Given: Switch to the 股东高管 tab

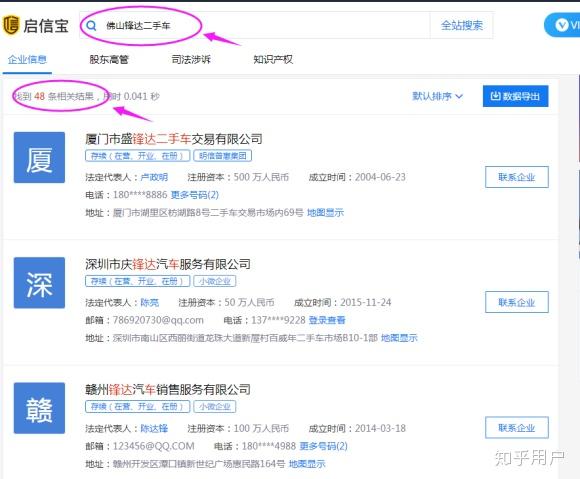Looking at the screenshot, I should coord(109,59).
